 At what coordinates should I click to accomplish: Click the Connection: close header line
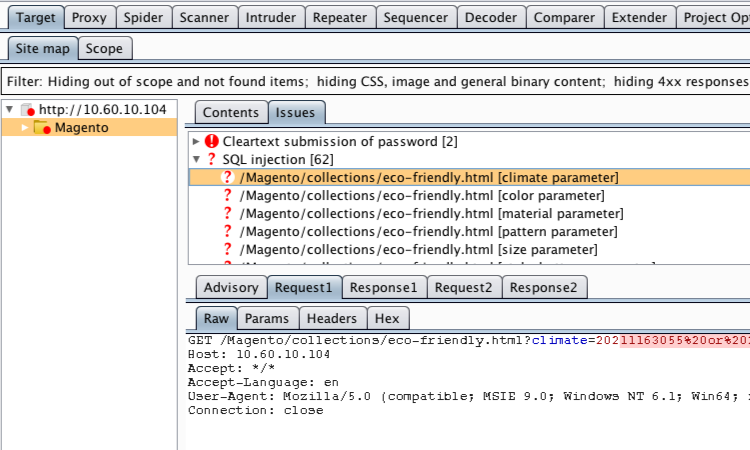click(255, 410)
